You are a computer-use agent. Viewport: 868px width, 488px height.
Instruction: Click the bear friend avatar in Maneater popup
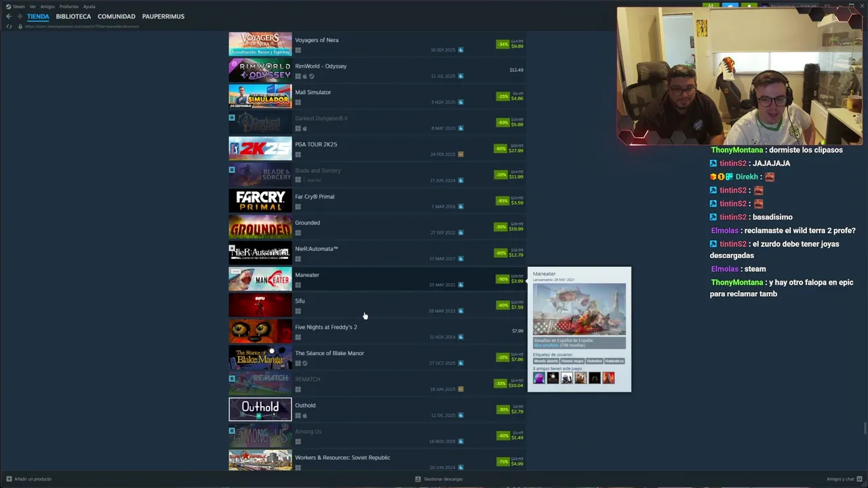pyautogui.click(x=580, y=378)
